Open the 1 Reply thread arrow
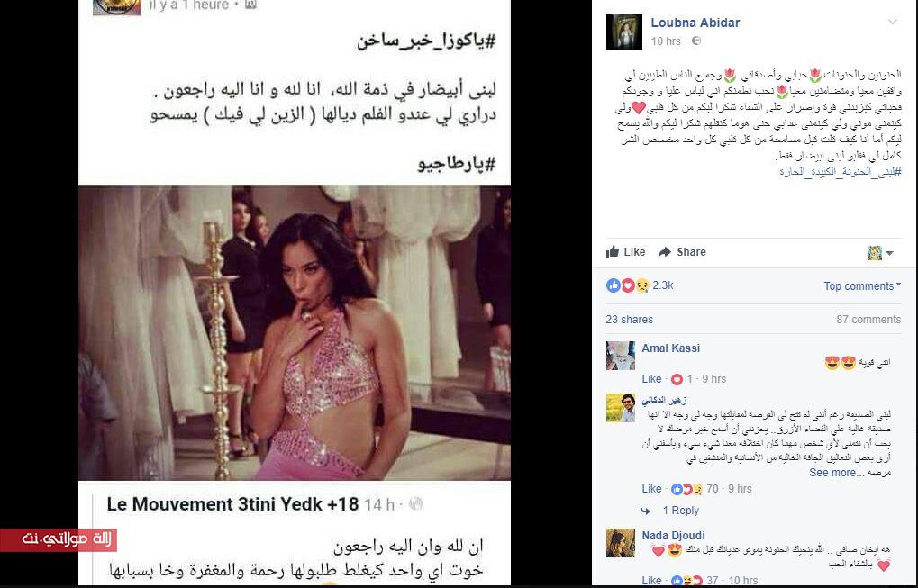Viewport: 918px width, 588px height. [646, 511]
